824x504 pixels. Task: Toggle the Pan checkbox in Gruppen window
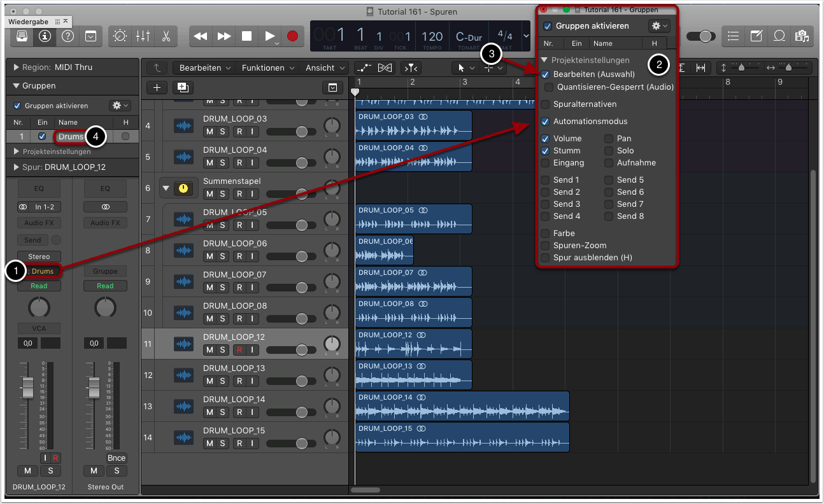click(609, 139)
